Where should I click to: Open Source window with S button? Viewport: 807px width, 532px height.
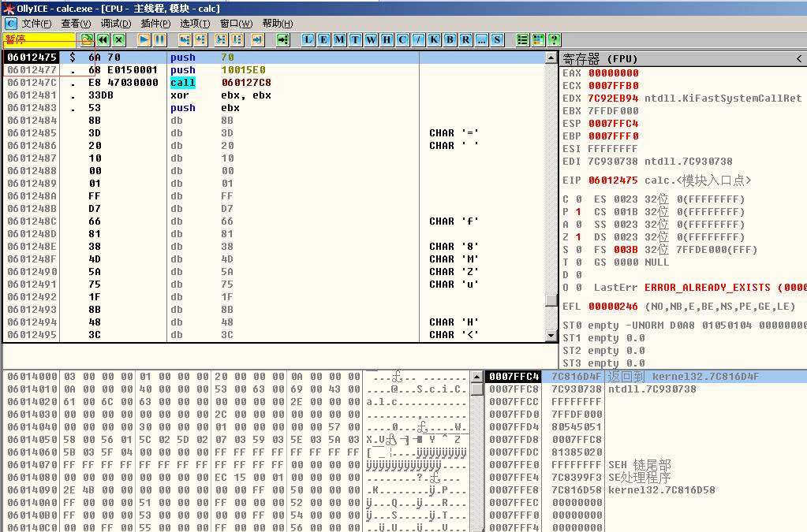[x=497, y=39]
